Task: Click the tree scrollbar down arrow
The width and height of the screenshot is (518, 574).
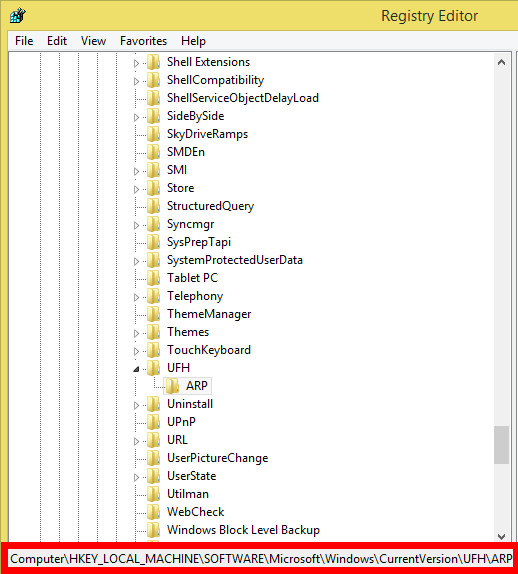Action: [x=501, y=536]
